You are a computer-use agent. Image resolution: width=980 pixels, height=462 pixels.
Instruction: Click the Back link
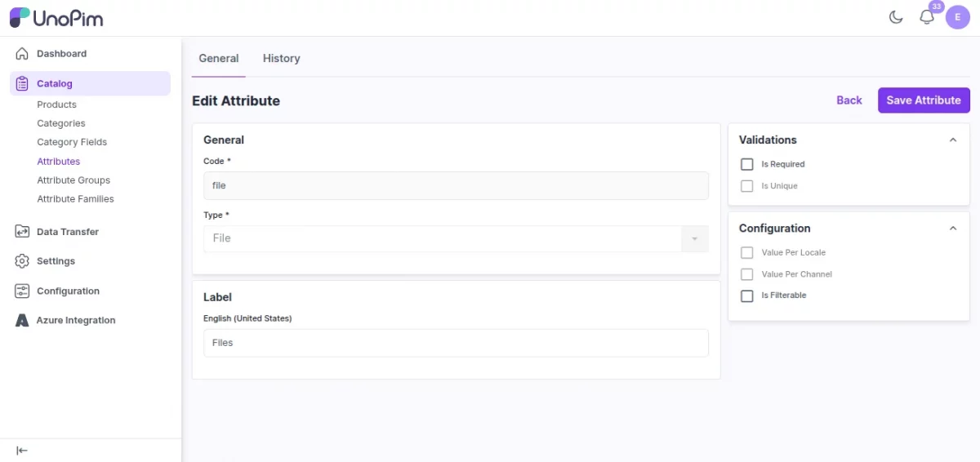point(849,100)
